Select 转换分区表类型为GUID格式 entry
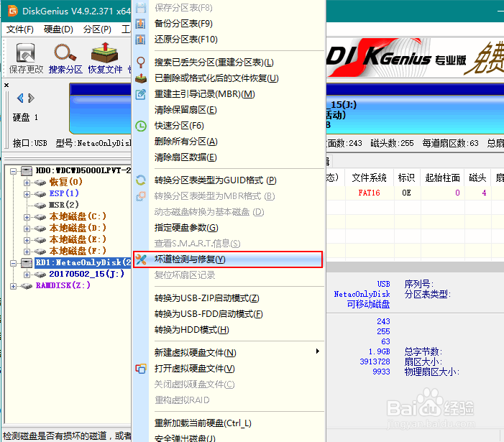The width and height of the screenshot is (504, 442). tap(216, 180)
